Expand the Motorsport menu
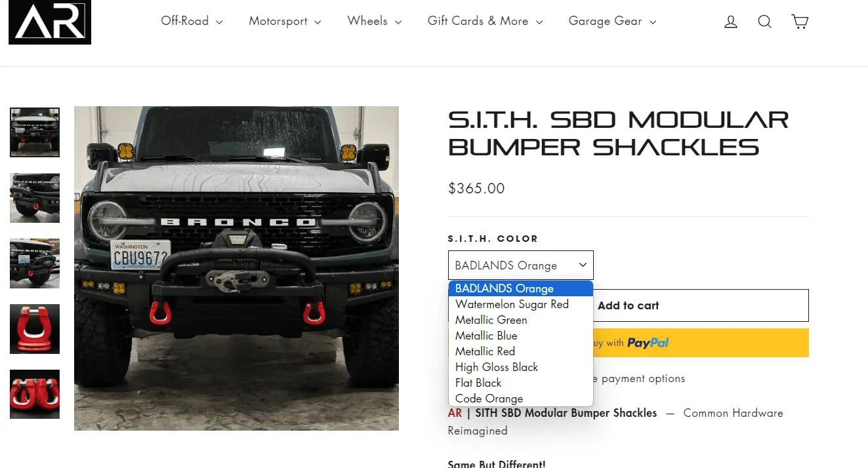 285,21
